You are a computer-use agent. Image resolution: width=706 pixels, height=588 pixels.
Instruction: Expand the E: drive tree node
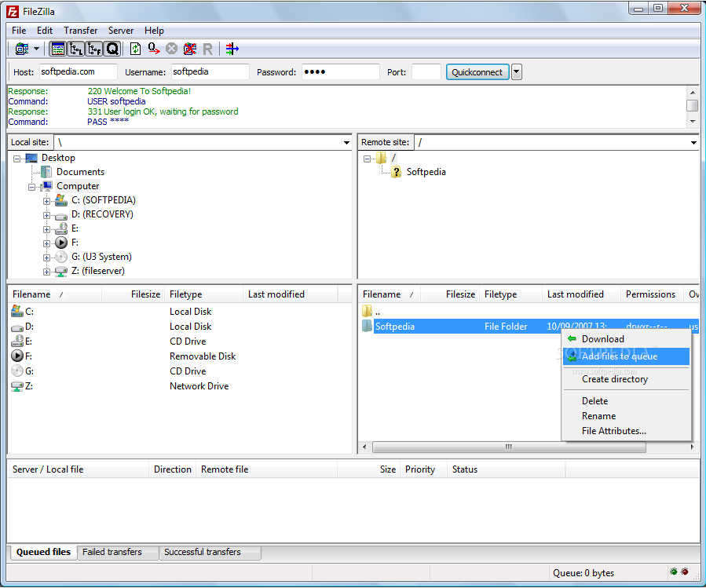click(x=46, y=229)
